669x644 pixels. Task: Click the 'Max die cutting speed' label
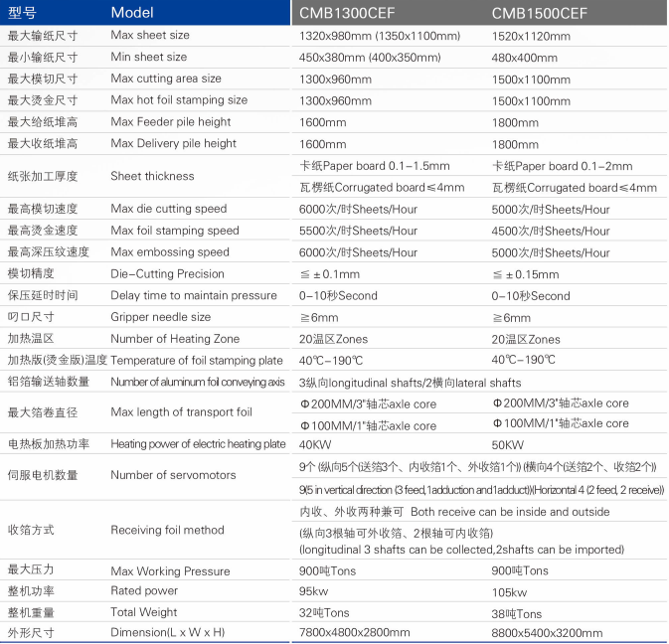(169, 209)
